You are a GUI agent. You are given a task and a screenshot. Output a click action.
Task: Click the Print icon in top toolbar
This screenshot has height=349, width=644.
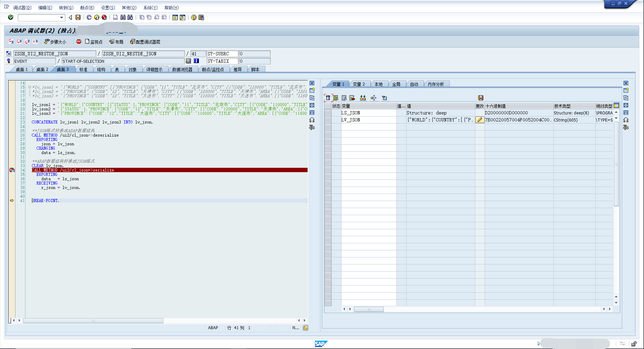(x=115, y=17)
